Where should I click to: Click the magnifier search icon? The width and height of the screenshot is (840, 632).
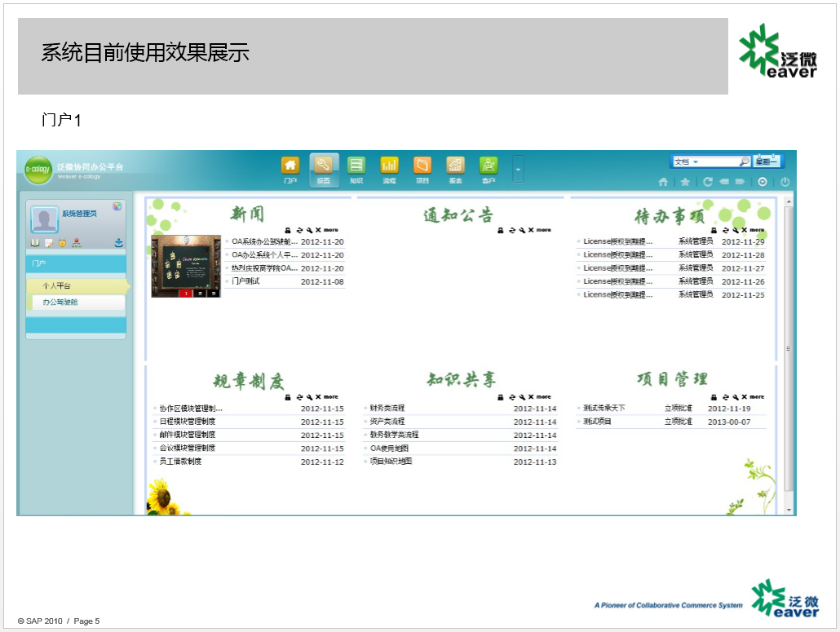744,161
